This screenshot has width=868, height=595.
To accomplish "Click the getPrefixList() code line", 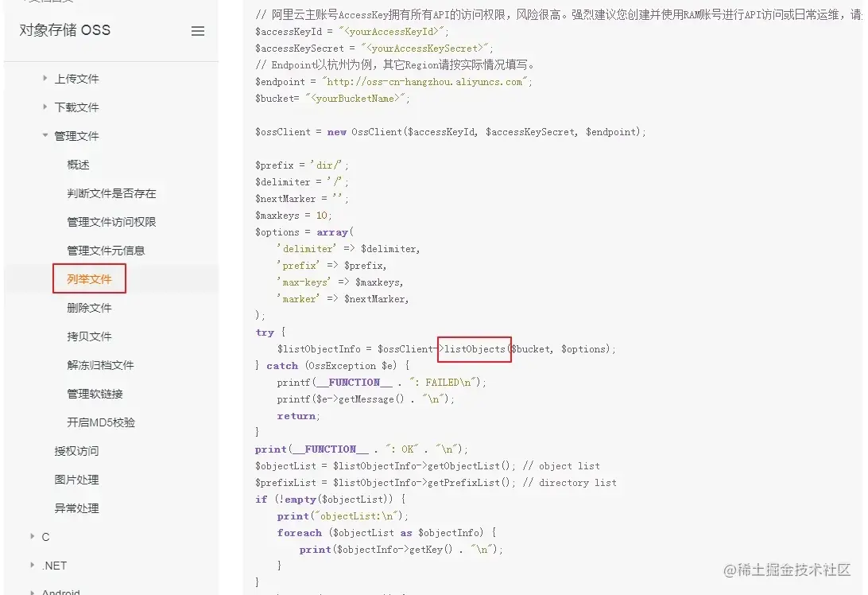I will pos(436,483).
